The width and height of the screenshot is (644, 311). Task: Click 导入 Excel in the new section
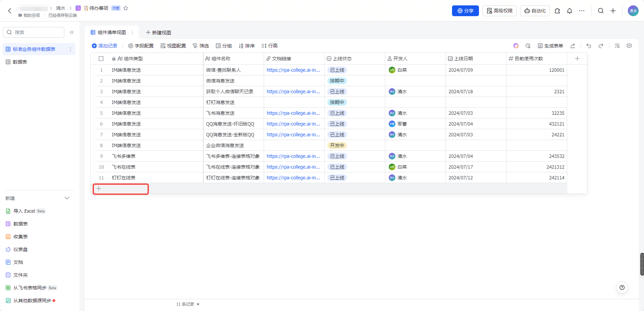pyautogui.click(x=26, y=211)
